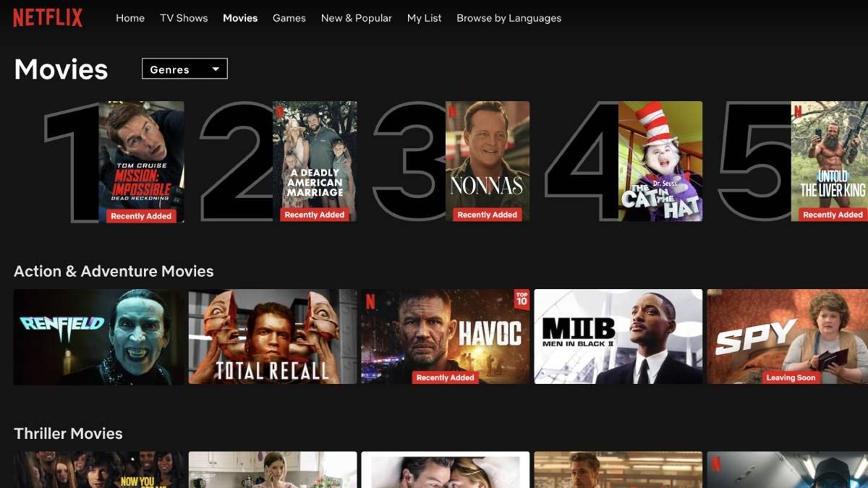Click the Movies page title
868x488 pixels.
pyautogui.click(x=61, y=69)
